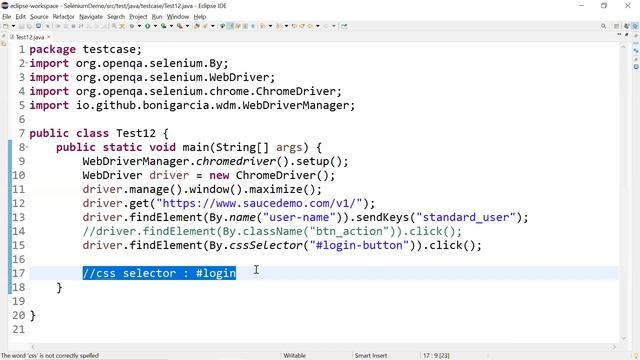Image resolution: width=640 pixels, height=360 pixels.
Task: Click the Forward navigation arrow icon
Action: 326,26
